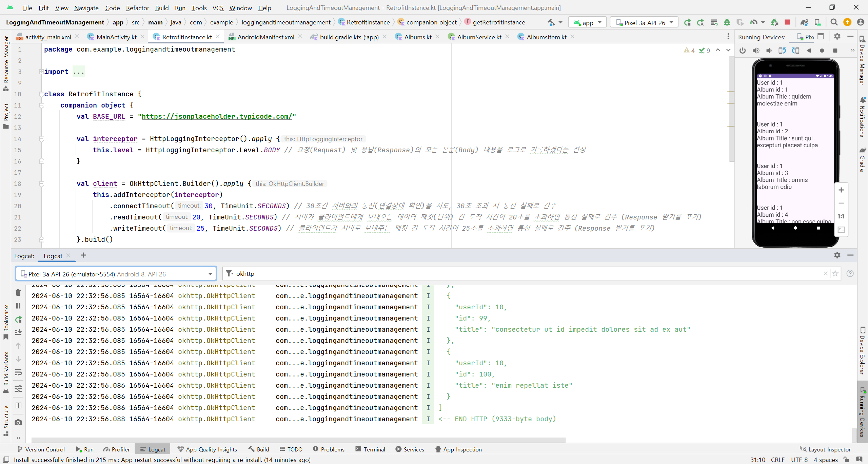
Task: Take a screenshot with Logcat camera icon
Action: (18, 423)
